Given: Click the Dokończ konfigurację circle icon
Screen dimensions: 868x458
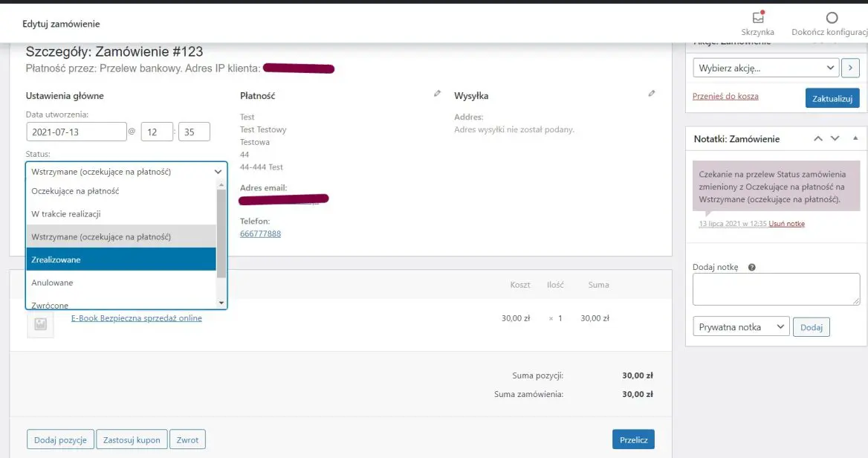Looking at the screenshot, I should (x=832, y=18).
